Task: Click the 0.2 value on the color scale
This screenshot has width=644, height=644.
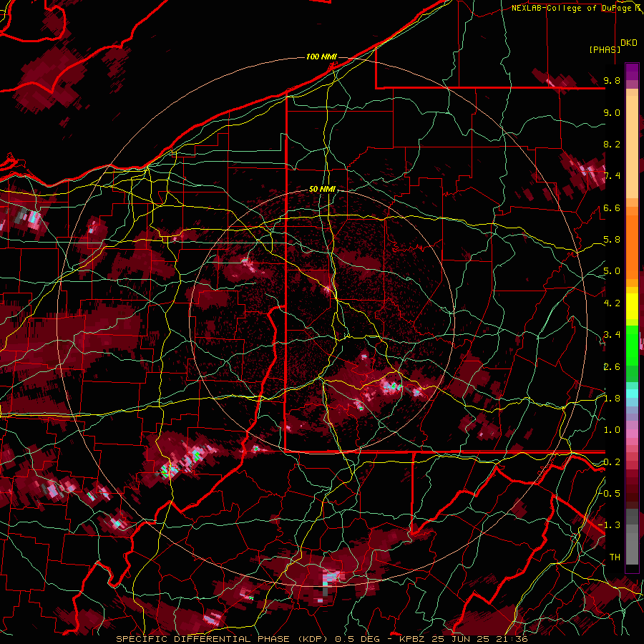Action: [x=612, y=462]
